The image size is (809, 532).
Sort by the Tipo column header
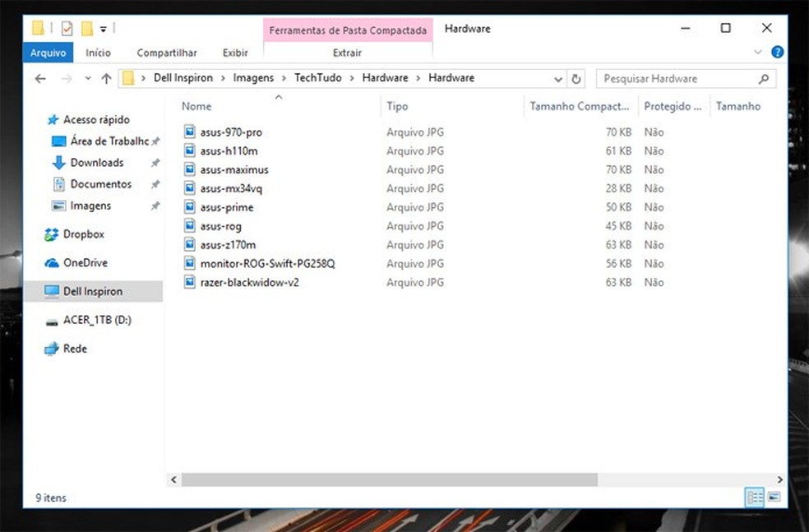[x=397, y=106]
